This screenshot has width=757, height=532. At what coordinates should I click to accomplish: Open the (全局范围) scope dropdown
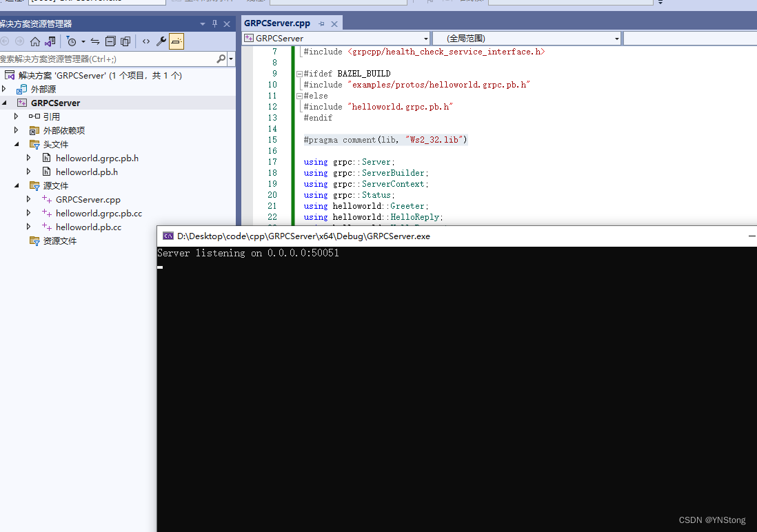pyautogui.click(x=616, y=39)
